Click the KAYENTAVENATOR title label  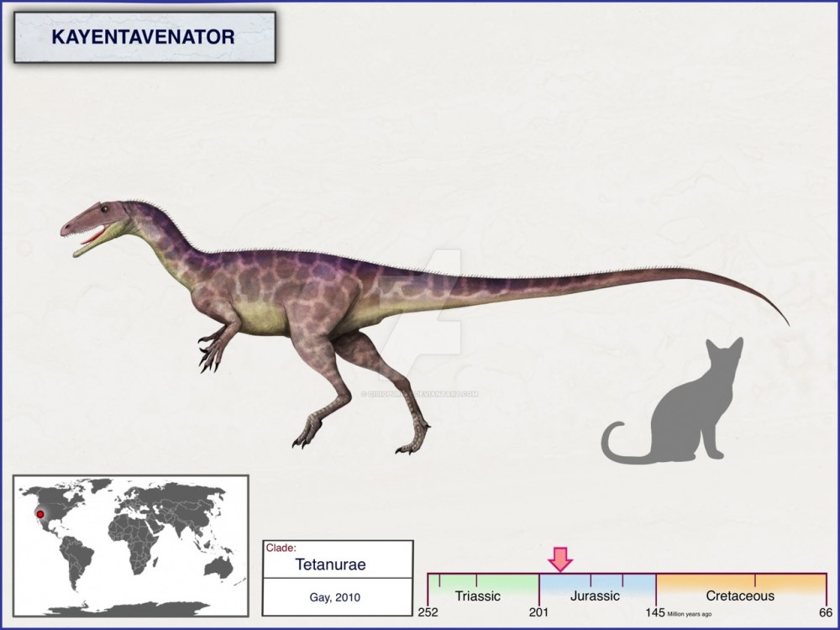tap(143, 37)
